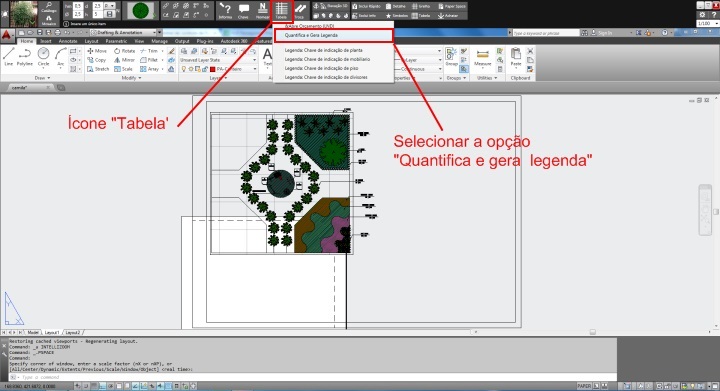Toggle PAPER space status bar button
Image resolution: width=720 pixels, height=391 pixels.
point(584,386)
